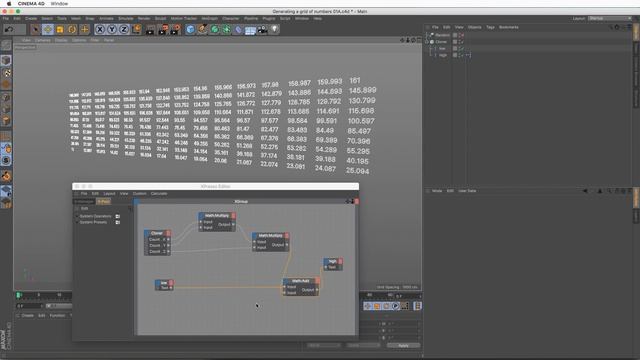Click red output corner of Math:Add node

[317, 281]
